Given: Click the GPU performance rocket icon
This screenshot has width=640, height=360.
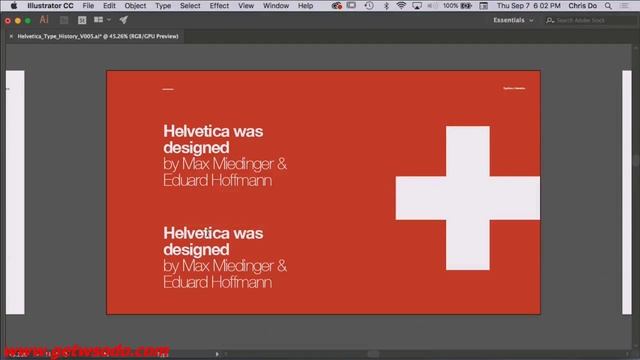Looking at the screenshot, I should pos(124,20).
